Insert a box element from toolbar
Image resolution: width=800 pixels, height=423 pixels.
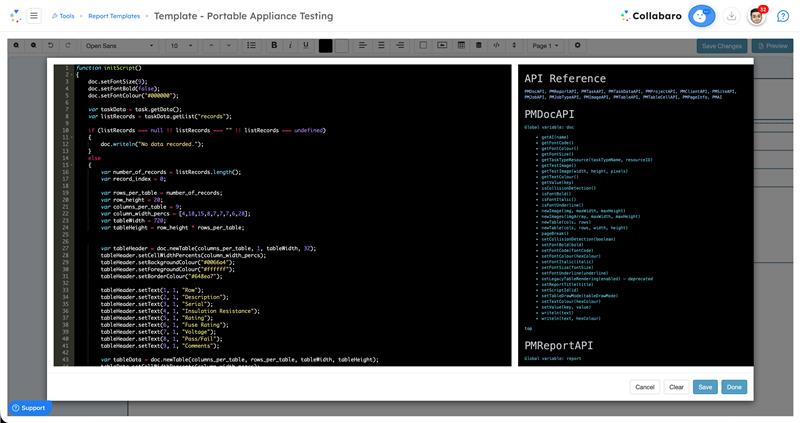[423, 45]
